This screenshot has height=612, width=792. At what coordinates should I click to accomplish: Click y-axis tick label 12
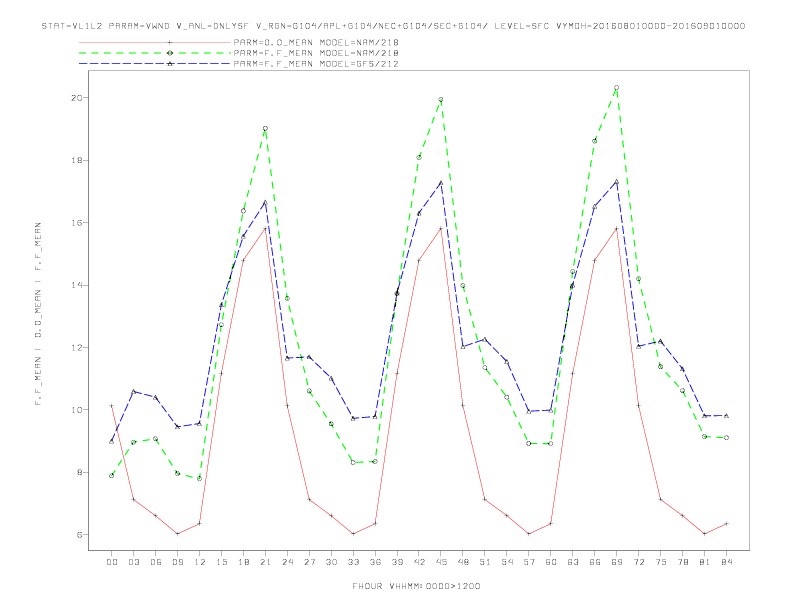click(x=77, y=347)
